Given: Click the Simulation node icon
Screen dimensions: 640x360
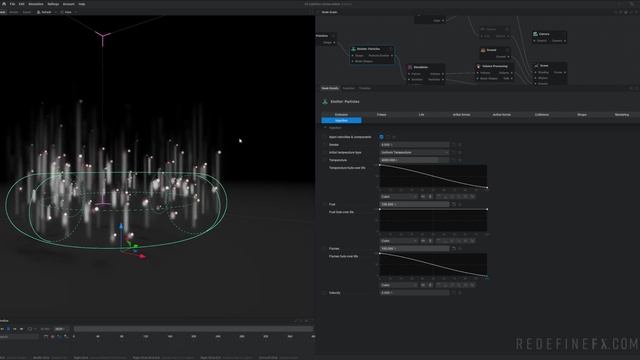Looking at the screenshot, I should coord(410,67).
